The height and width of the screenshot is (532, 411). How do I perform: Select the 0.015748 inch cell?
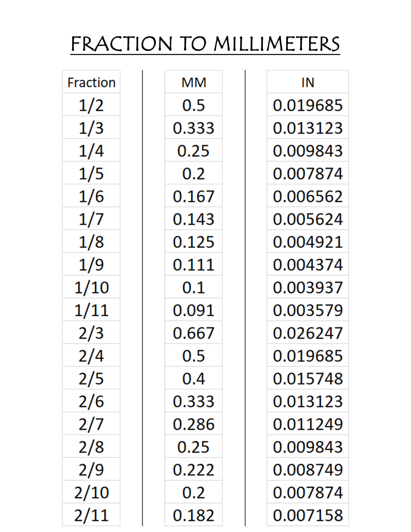pyautogui.click(x=308, y=378)
